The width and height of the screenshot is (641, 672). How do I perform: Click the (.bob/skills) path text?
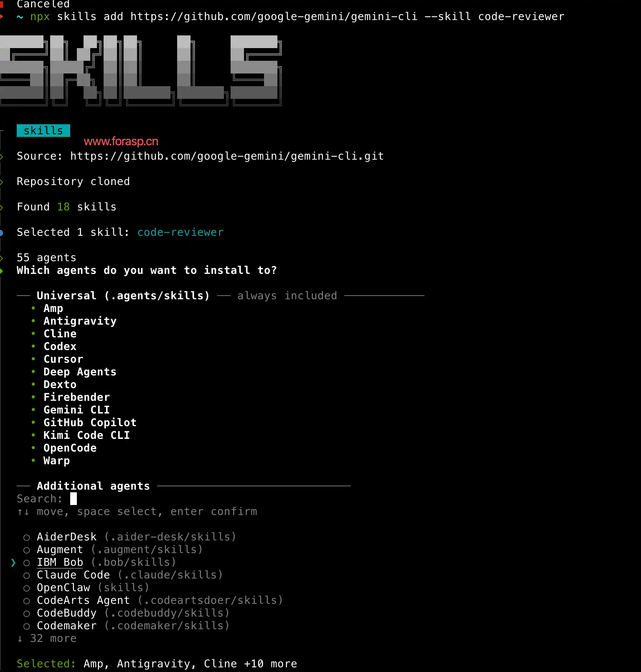(x=133, y=562)
